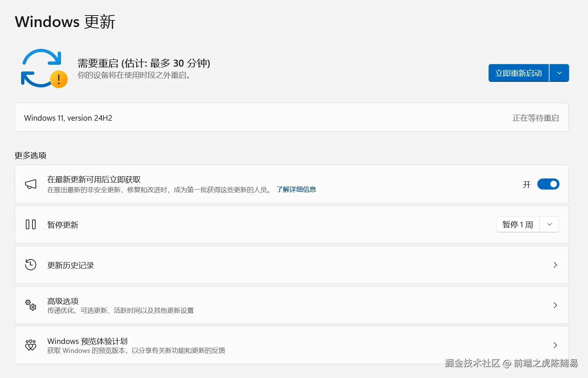Click the 你的设备将在使用时段之外重启 message
Screen dimensions: 588x378
pos(134,75)
